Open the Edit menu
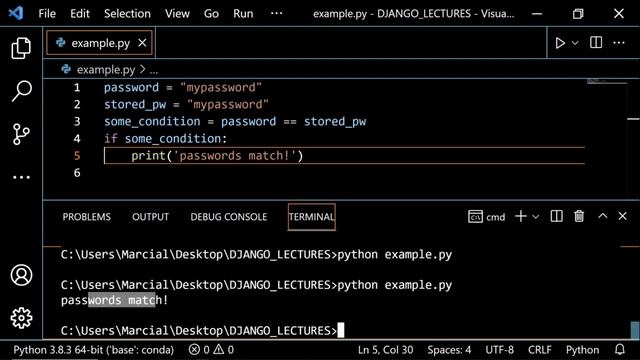The width and height of the screenshot is (640, 360). [80, 13]
